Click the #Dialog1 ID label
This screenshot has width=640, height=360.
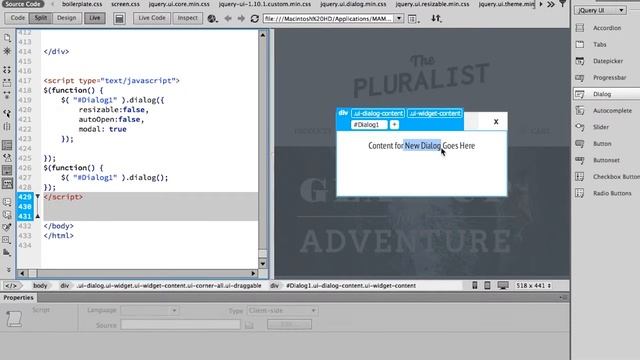pyautogui.click(x=369, y=124)
